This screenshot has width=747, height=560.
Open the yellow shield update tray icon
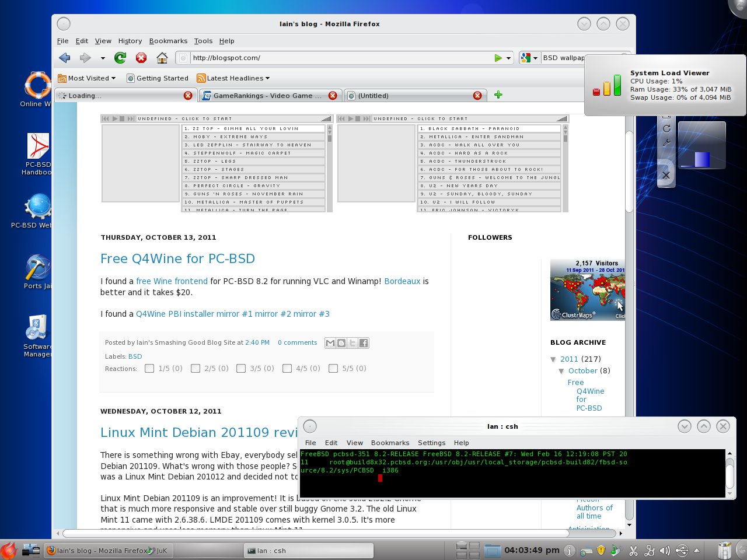click(x=601, y=550)
